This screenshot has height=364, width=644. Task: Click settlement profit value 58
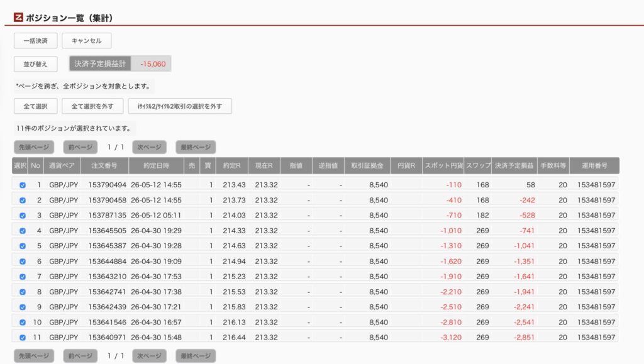coord(531,185)
